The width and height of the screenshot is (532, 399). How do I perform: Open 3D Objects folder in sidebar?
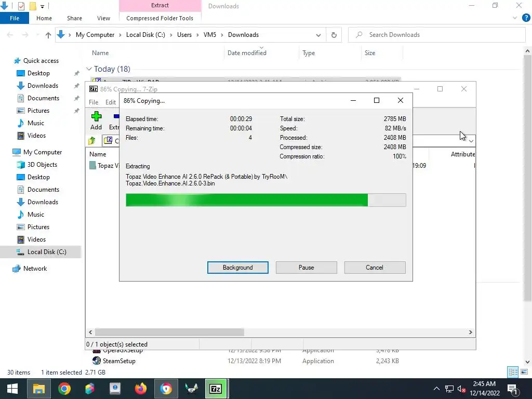coord(42,165)
